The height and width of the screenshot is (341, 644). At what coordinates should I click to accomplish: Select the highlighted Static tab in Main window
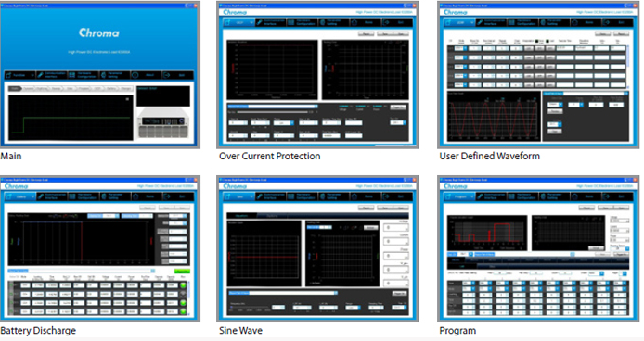pos(15,88)
